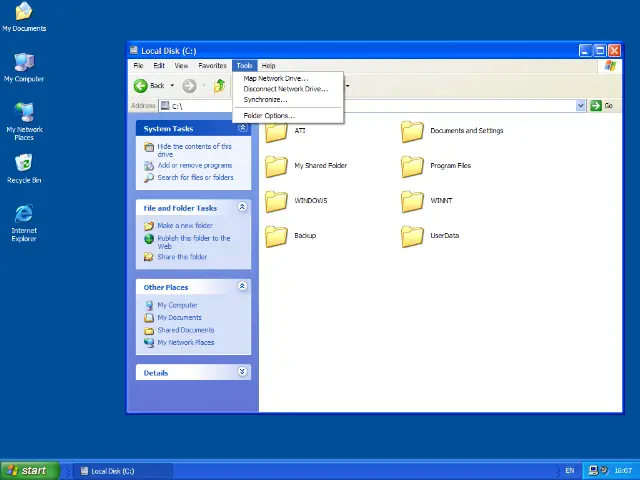The width and height of the screenshot is (640, 480).
Task: Click the Windows flag logo in menu bar
Action: [x=611, y=66]
